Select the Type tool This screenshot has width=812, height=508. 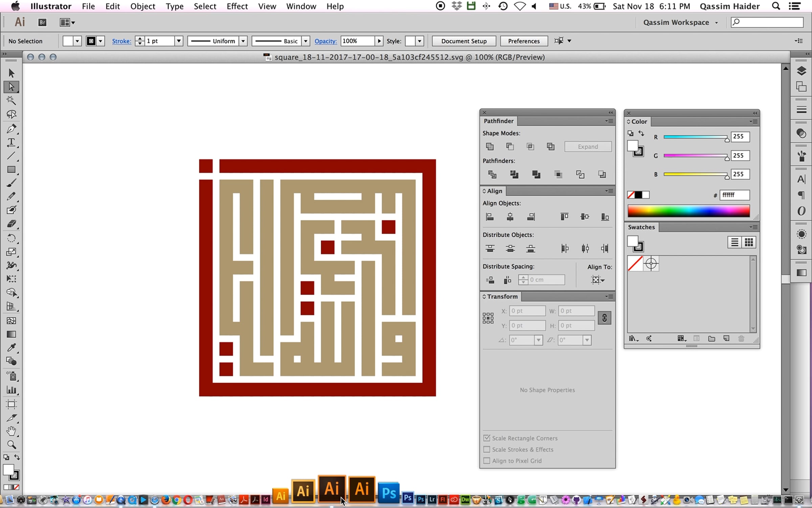point(11,142)
